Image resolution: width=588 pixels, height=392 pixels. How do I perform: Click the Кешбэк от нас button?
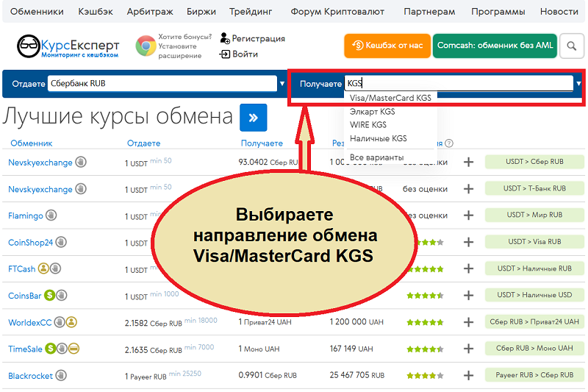(x=387, y=46)
